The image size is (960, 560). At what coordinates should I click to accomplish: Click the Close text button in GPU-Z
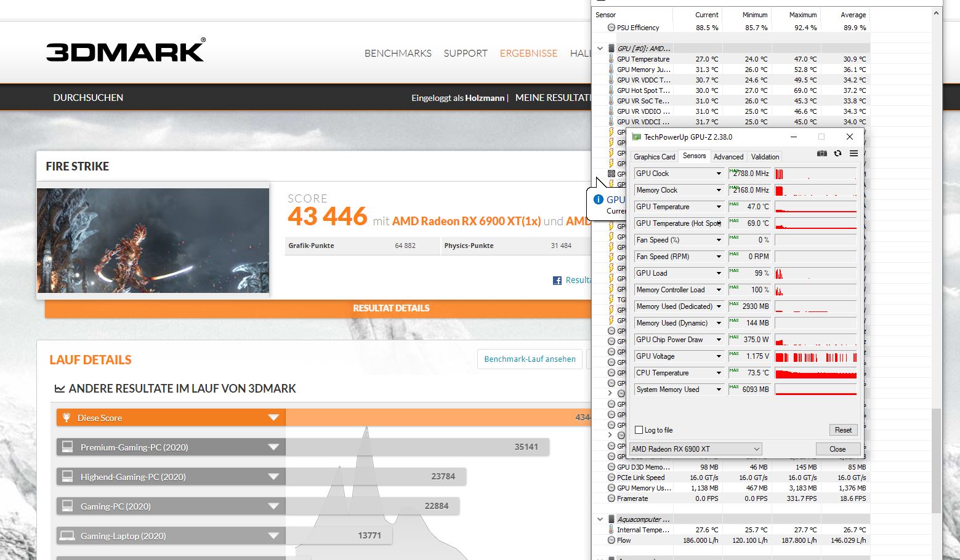pos(837,449)
